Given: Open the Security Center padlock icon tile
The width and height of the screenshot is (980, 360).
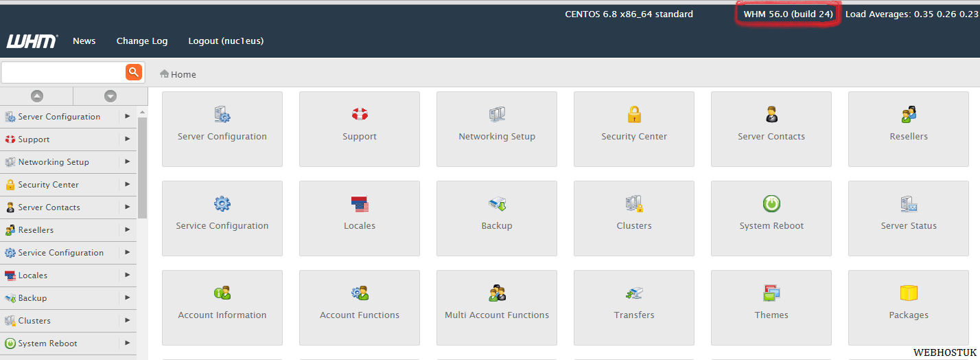Looking at the screenshot, I should (633, 115).
